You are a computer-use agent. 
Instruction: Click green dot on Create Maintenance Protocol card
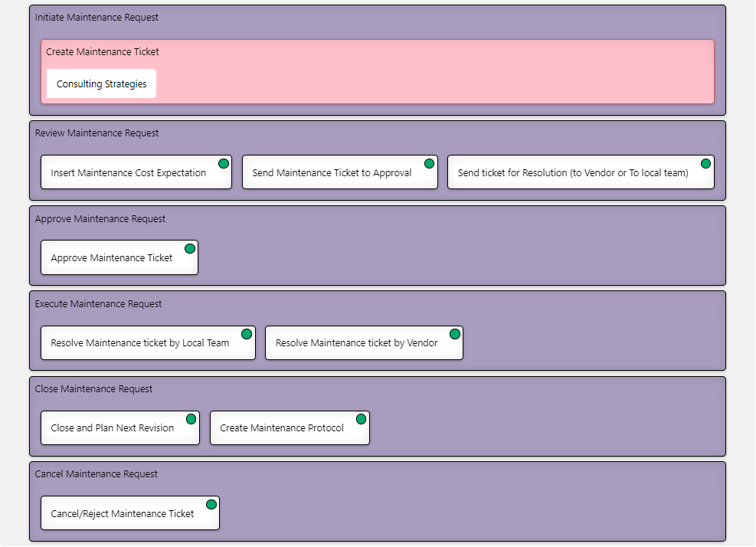click(361, 419)
